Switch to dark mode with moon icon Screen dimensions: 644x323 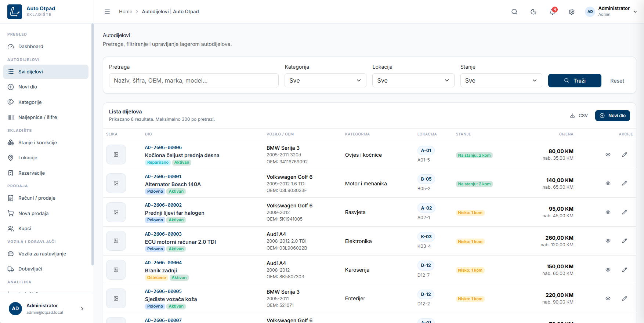pos(533,12)
